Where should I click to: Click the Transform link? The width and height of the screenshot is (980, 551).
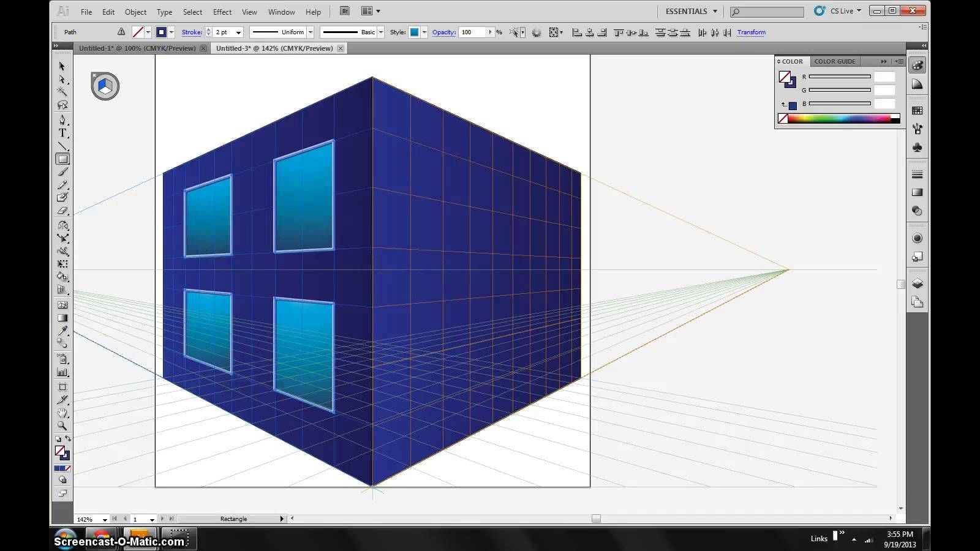click(751, 32)
